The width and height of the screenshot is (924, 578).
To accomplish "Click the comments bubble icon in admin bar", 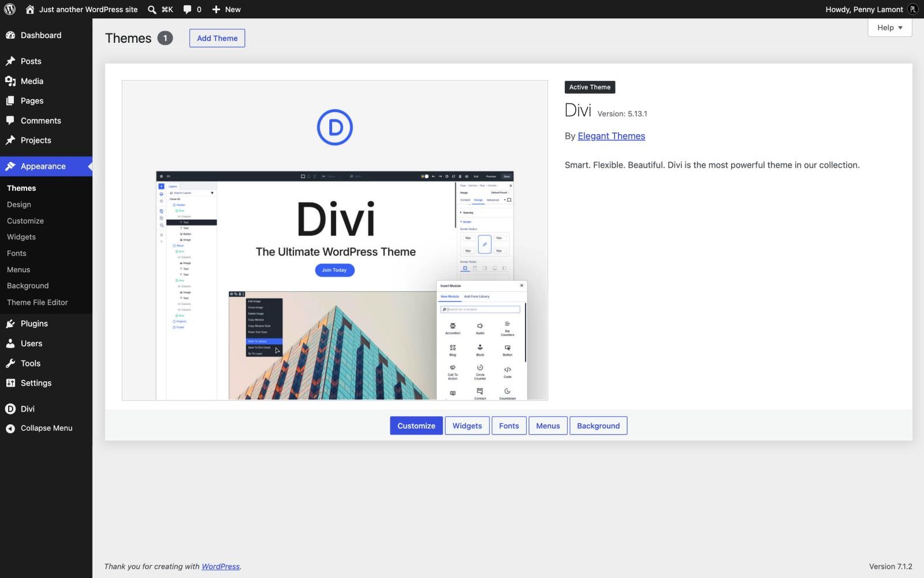I will tap(187, 9).
